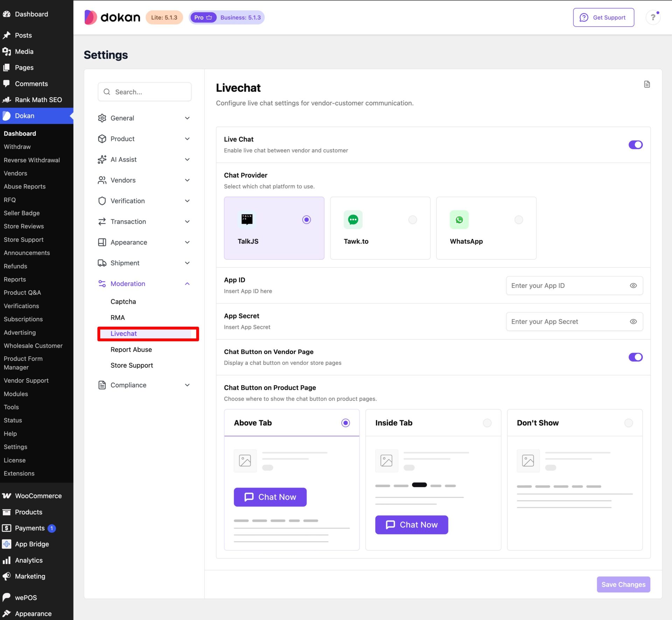Select the WhatsApp radio button

(519, 220)
